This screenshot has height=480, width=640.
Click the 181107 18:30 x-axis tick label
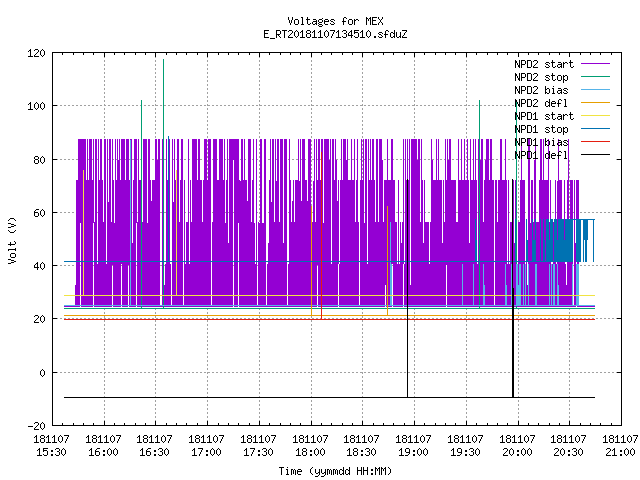(361, 446)
